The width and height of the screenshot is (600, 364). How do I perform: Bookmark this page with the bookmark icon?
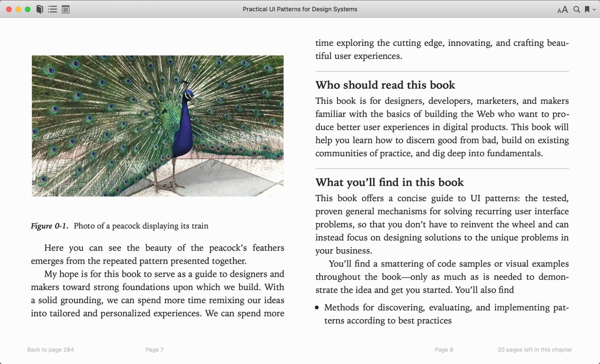pyautogui.click(x=586, y=9)
